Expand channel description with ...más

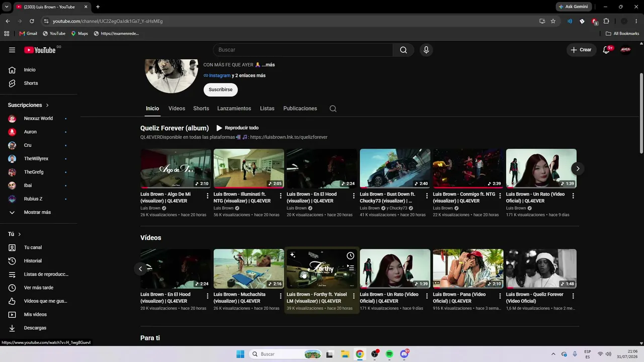(268, 65)
